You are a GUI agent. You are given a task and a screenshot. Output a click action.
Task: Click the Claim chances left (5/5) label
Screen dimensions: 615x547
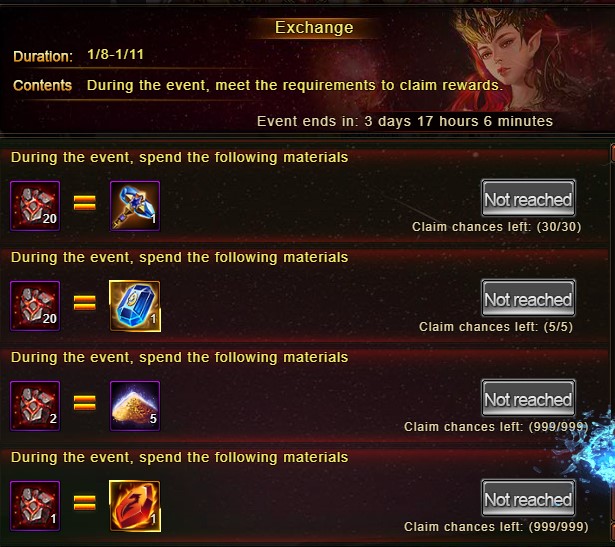tap(496, 327)
